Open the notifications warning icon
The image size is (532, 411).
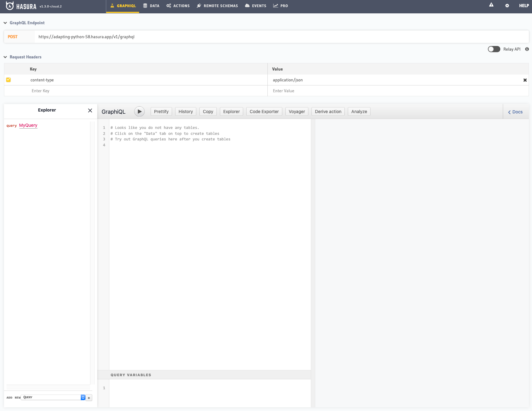pos(491,5)
